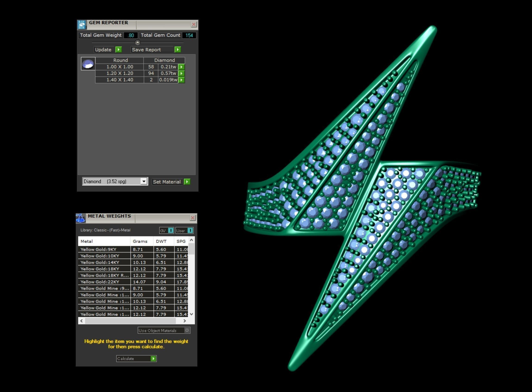This screenshot has height=392, width=532.
Task: Open the Diamond material dropdown
Action: [x=144, y=182]
